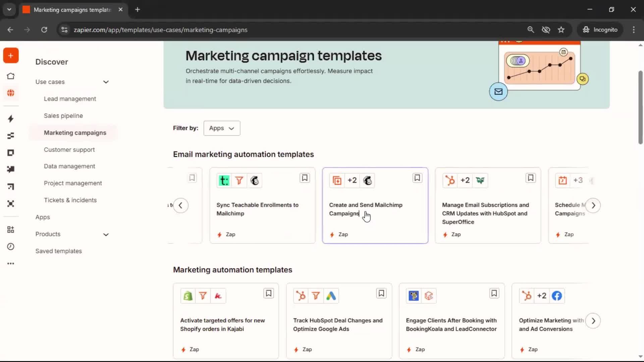
Task: Open Saved templates in sidebar
Action: (59, 251)
